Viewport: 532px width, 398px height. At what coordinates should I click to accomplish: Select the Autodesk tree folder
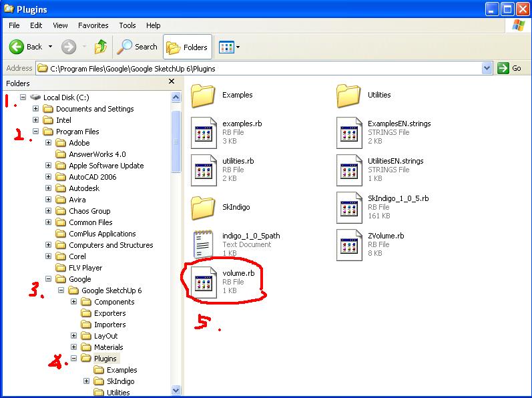pos(84,188)
